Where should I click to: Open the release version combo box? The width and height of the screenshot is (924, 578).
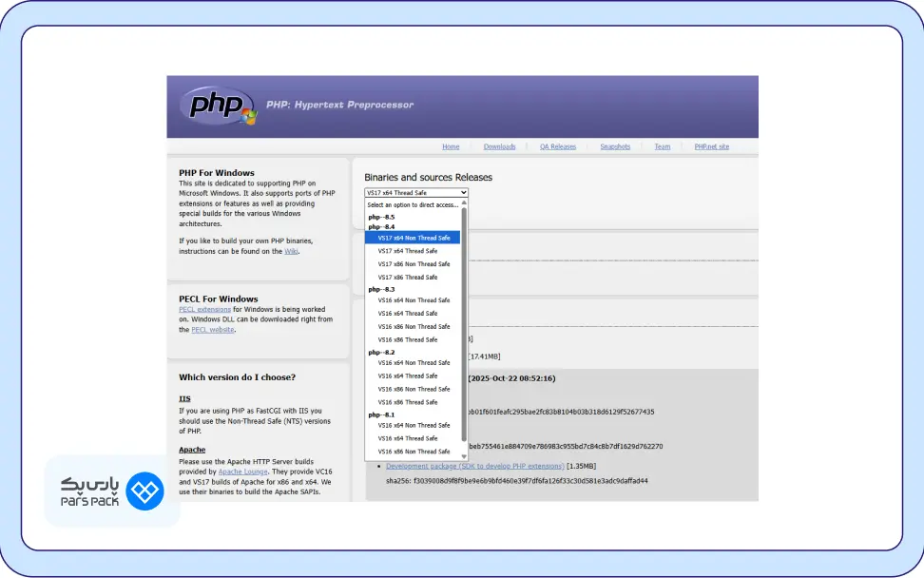[x=415, y=192]
